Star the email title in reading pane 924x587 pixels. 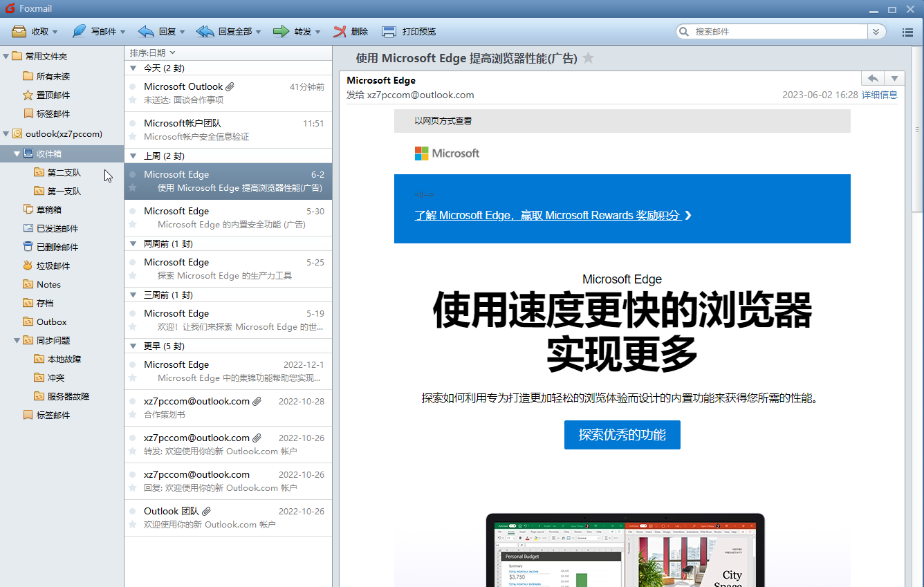tap(588, 58)
